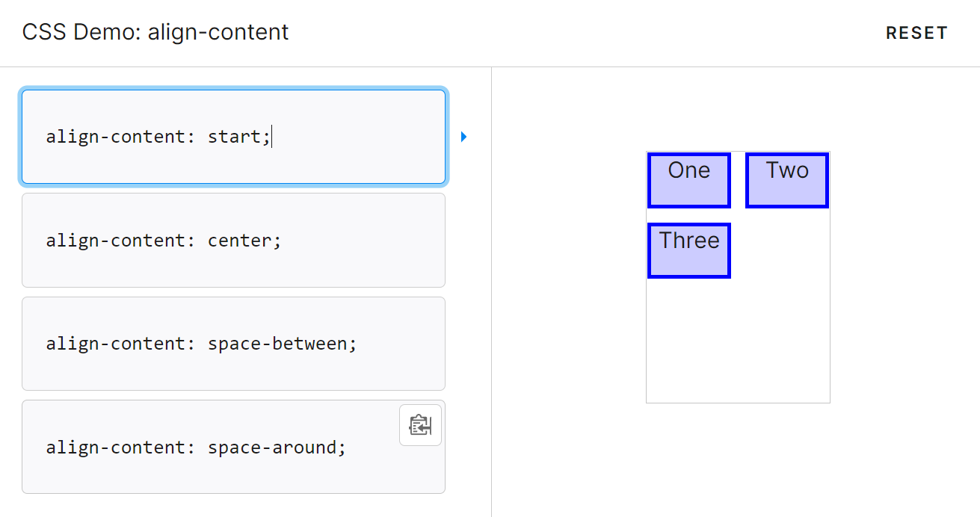
Task: Select the align-content: center choice
Action: [x=233, y=240]
